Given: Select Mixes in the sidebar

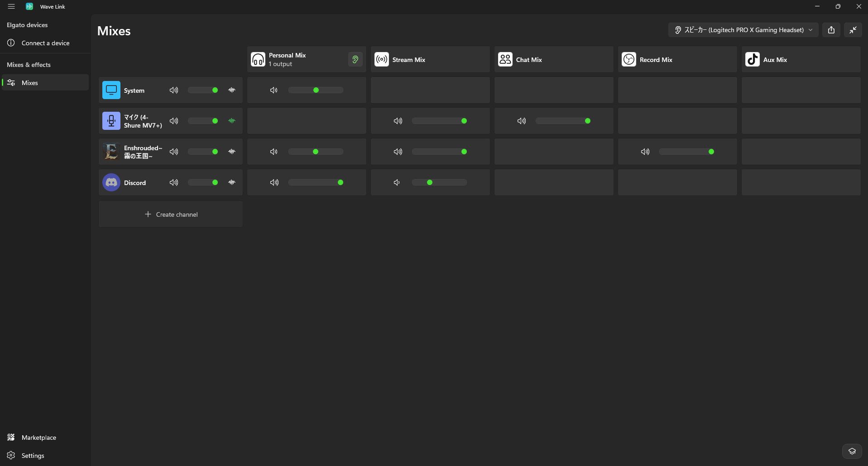Looking at the screenshot, I should coord(45,82).
